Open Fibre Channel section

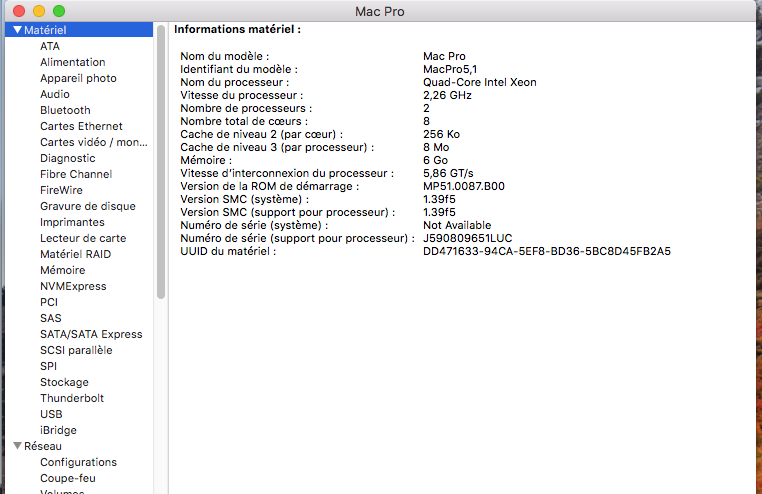(76, 174)
